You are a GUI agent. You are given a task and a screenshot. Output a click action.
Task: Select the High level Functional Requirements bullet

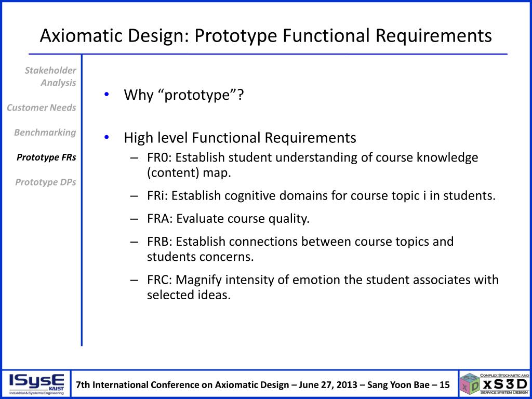240,138
